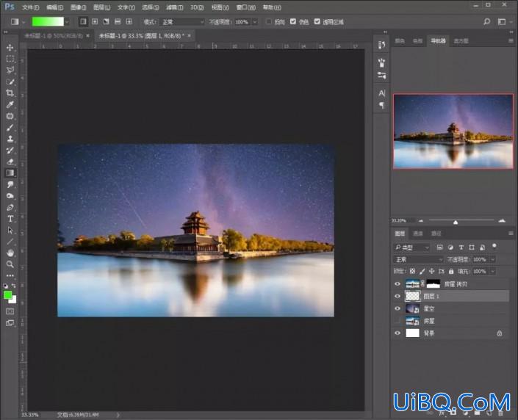Open the workspace switcher dropdown

[503, 22]
